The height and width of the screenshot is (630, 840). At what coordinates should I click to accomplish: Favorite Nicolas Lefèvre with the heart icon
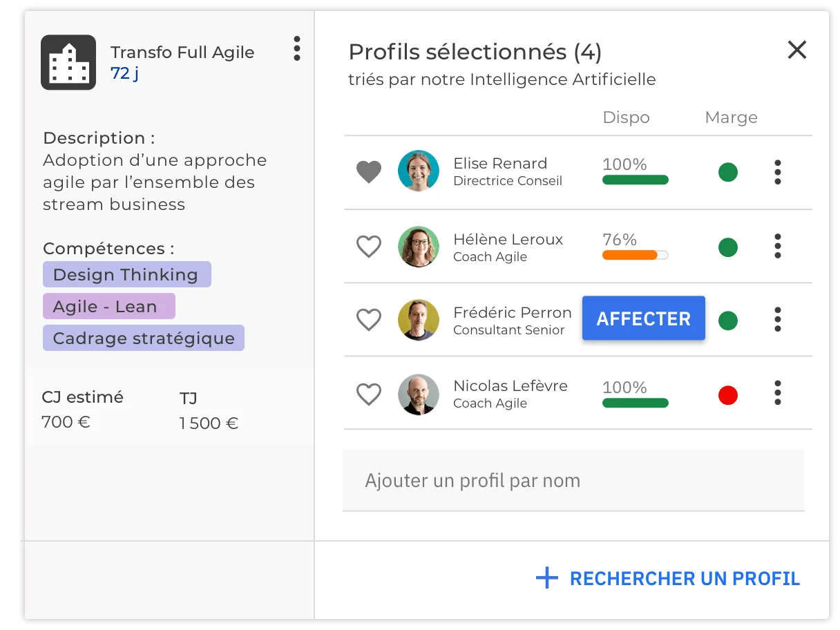[x=369, y=394]
